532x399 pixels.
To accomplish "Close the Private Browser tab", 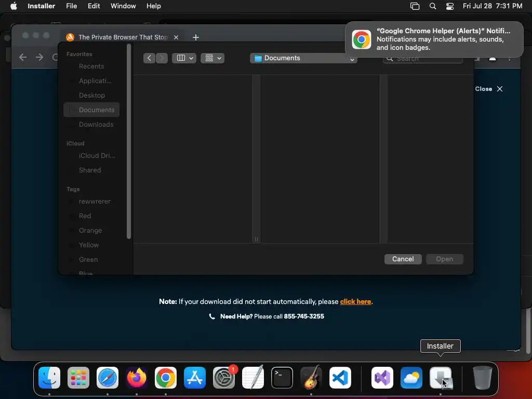I will pyautogui.click(x=176, y=37).
